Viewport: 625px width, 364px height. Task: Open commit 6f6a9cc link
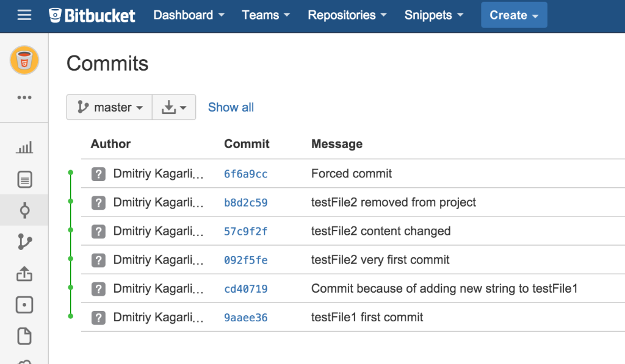coord(245,174)
